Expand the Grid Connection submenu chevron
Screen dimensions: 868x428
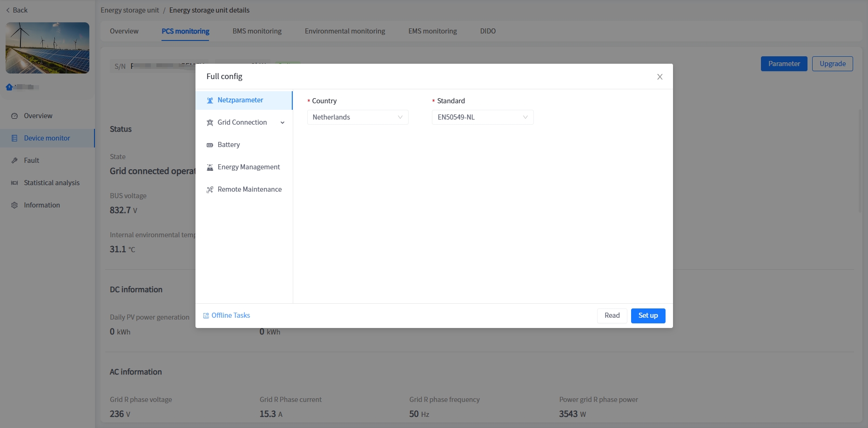tap(283, 123)
